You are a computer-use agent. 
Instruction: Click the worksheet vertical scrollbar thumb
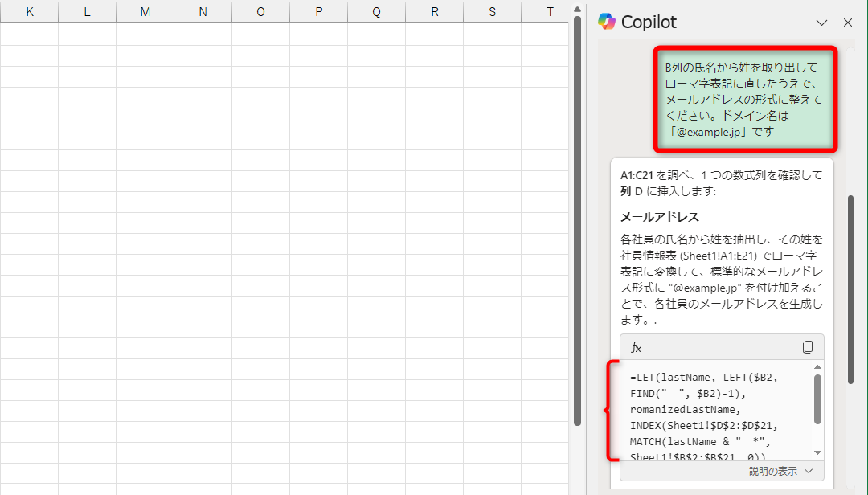[577, 221]
